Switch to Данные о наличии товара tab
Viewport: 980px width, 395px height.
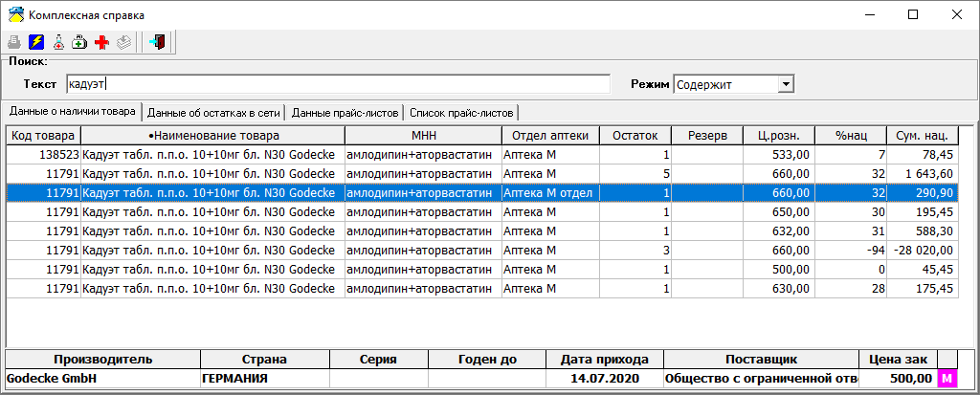tap(71, 112)
